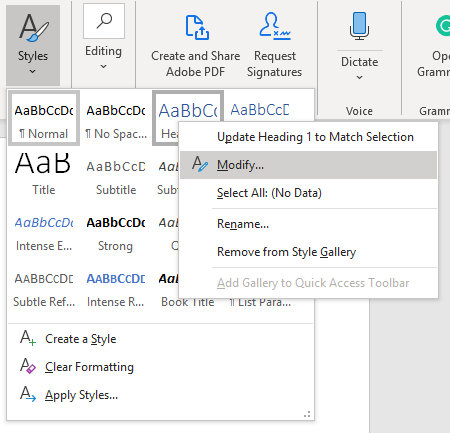This screenshot has height=433, width=450.
Task: Choose Rename... from the context menu
Action: pos(308,224)
